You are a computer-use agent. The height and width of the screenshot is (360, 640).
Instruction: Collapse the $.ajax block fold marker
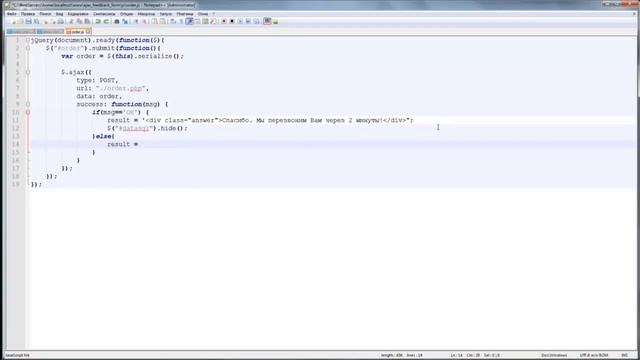tap(28, 72)
